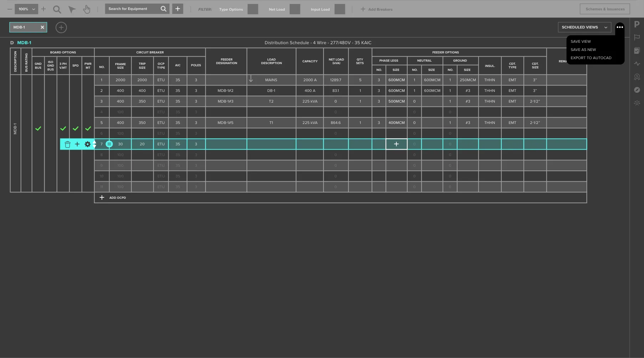Choose Export to AutoCAD from menu
Screen dimensions: 644x358
tap(591, 58)
